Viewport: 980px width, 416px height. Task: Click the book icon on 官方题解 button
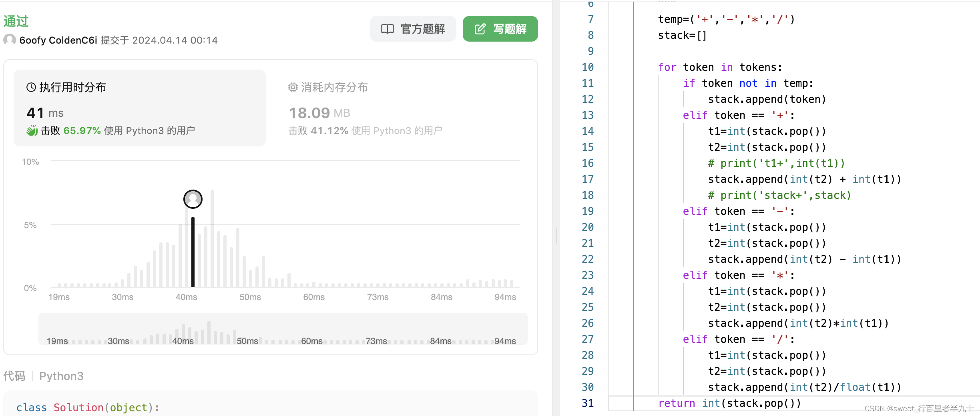tap(387, 29)
